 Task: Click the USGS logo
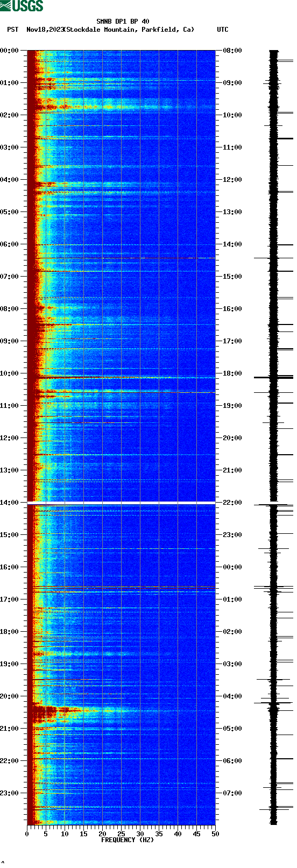click(22, 6)
